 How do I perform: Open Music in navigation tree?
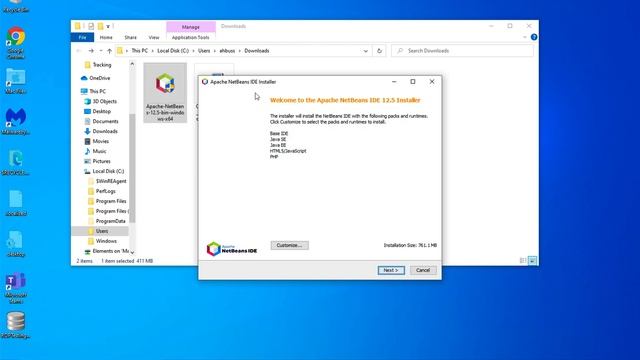(99, 151)
